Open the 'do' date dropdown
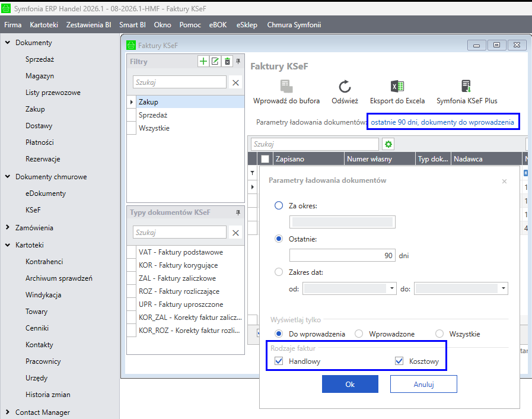The width and height of the screenshot is (532, 419). click(504, 289)
